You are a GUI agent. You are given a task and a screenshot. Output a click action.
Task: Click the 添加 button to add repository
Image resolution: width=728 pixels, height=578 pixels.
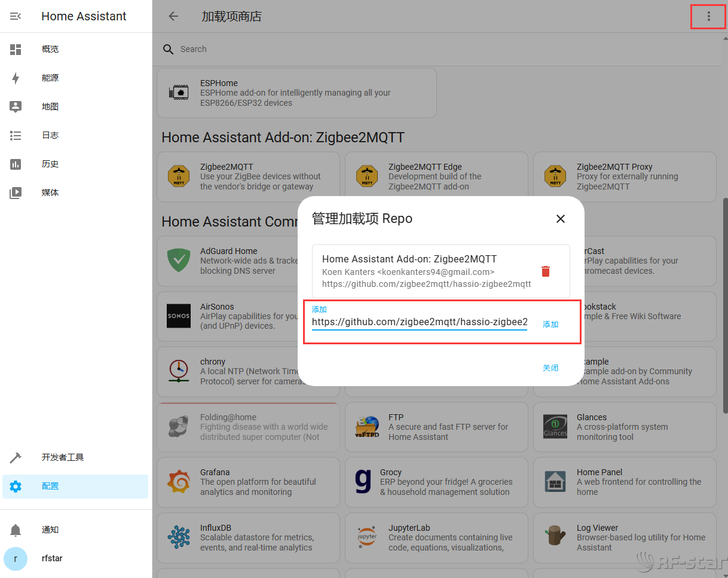click(550, 324)
